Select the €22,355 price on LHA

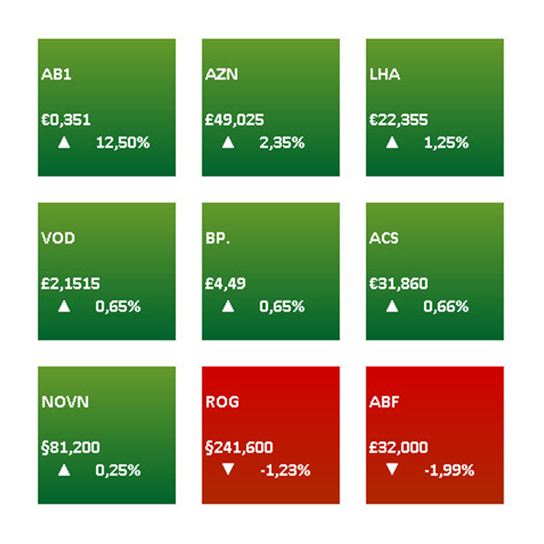(x=398, y=120)
